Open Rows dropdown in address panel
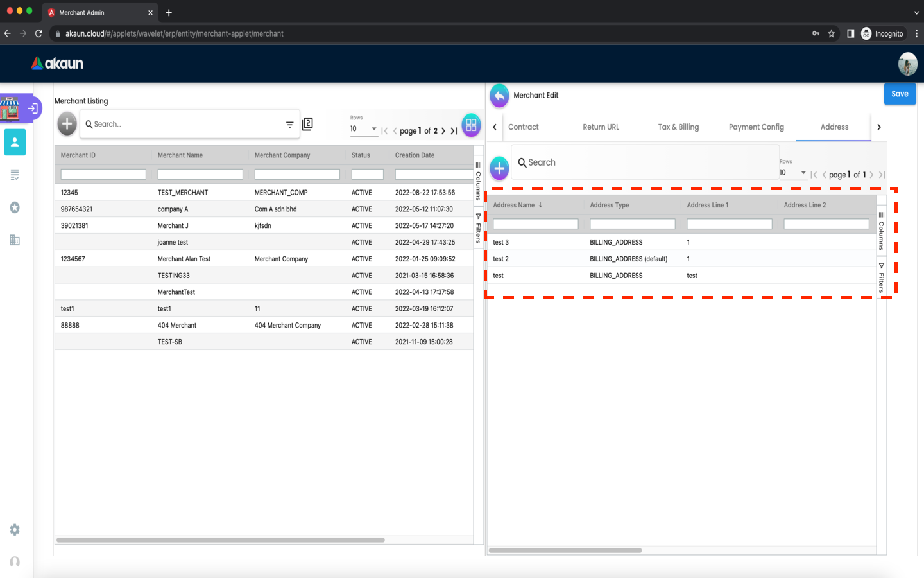This screenshot has height=578, width=924. click(793, 173)
